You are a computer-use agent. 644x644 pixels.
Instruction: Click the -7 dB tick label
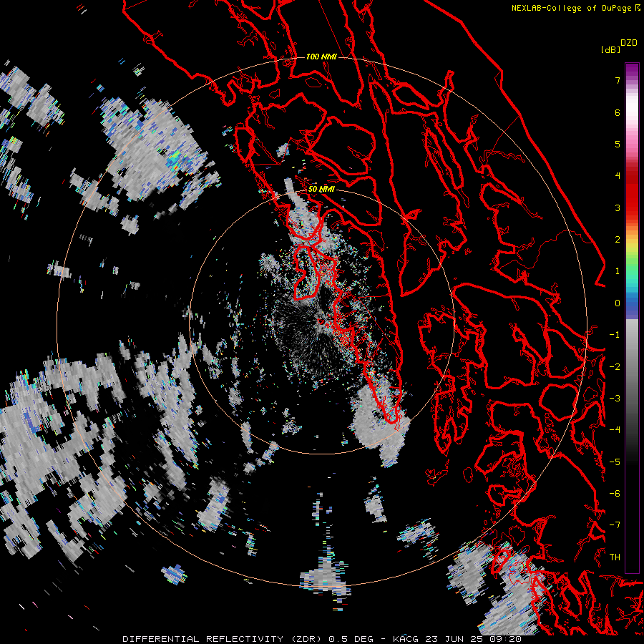(x=615, y=525)
